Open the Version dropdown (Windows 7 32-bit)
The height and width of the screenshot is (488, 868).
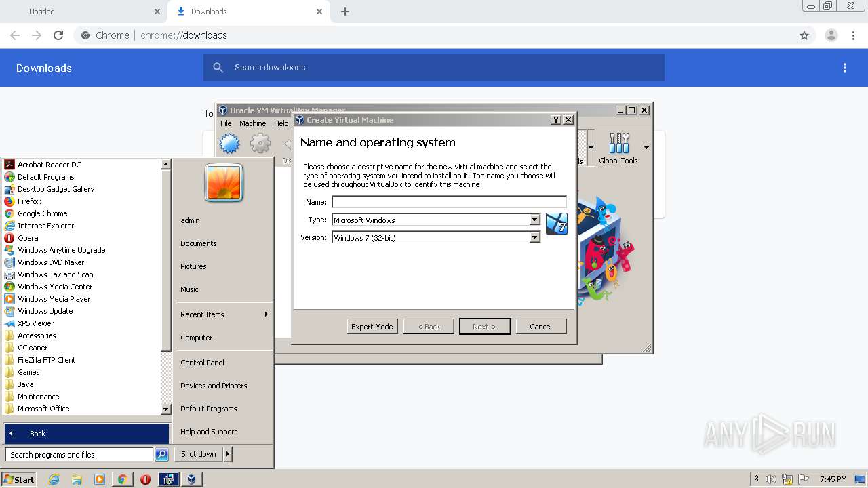534,237
